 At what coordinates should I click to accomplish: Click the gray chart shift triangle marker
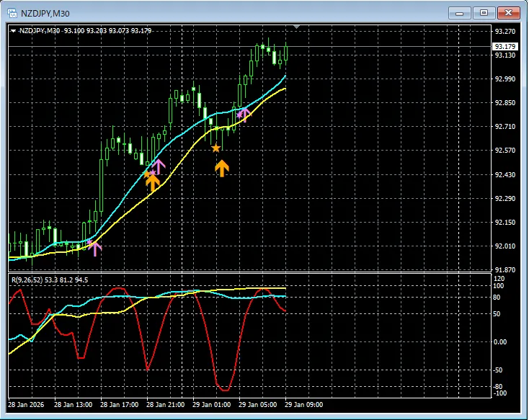coord(297,27)
